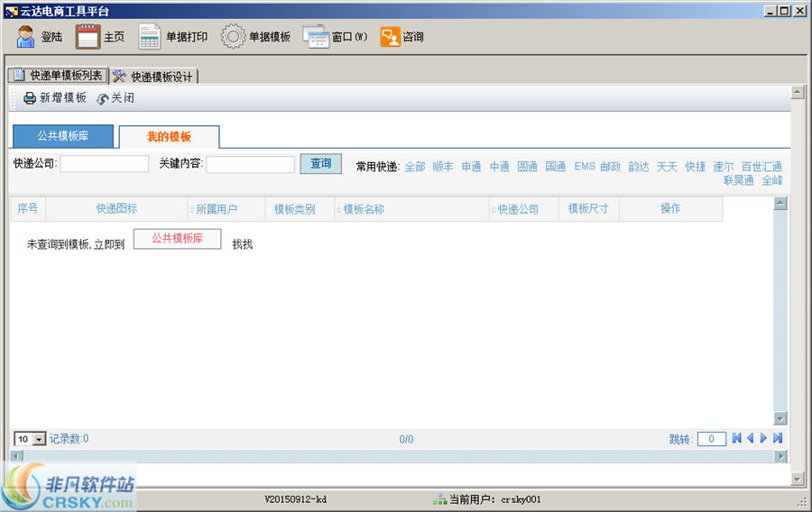This screenshot has height=512, width=812.
Task: Click the 操作 column header
Action: pyautogui.click(x=670, y=208)
